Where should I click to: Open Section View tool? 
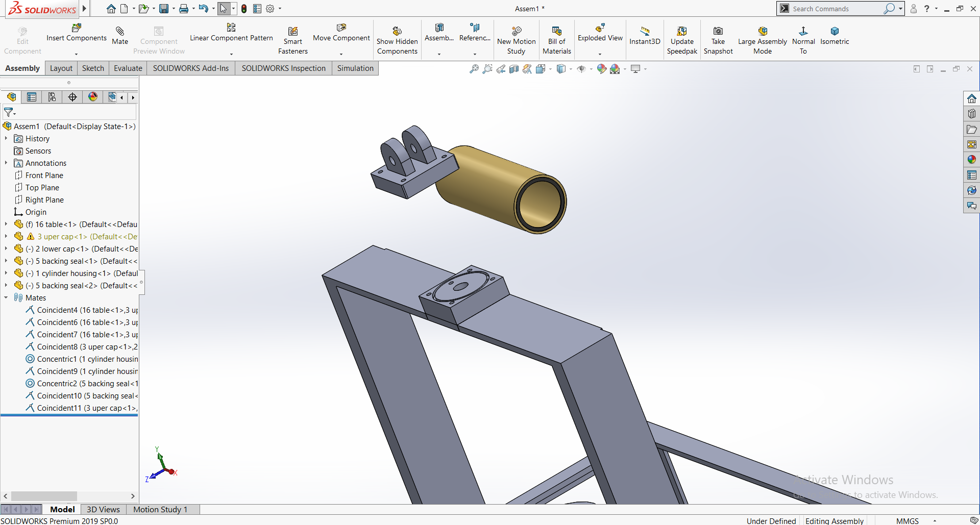514,69
